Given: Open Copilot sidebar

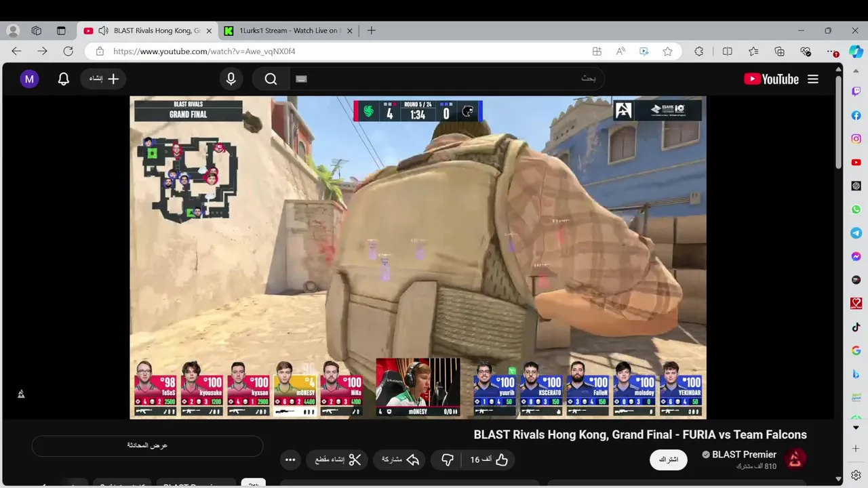Looking at the screenshot, I should [856, 52].
